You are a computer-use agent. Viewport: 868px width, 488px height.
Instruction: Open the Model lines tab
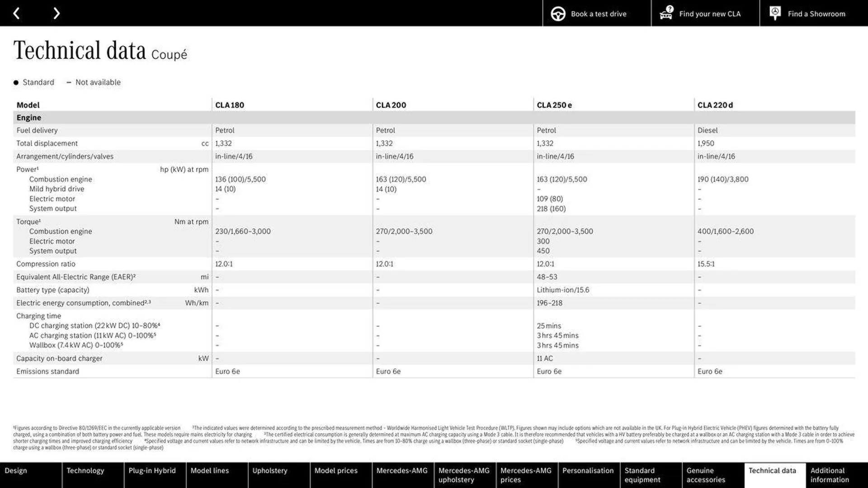pos(217,475)
